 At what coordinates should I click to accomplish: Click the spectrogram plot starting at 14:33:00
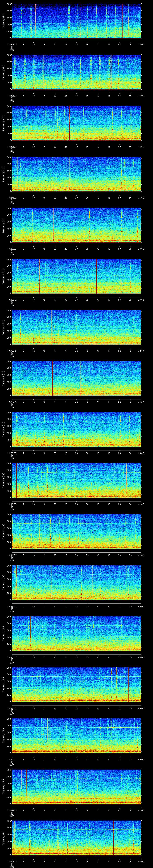tap(77, 123)
